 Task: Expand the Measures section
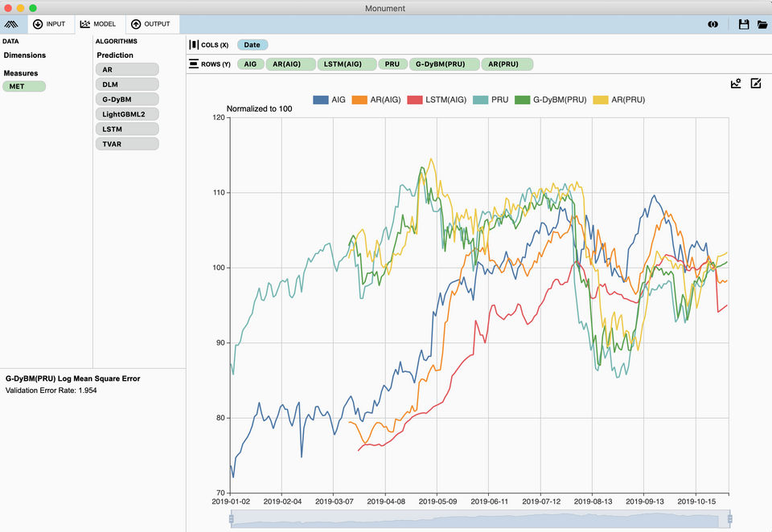tap(21, 73)
